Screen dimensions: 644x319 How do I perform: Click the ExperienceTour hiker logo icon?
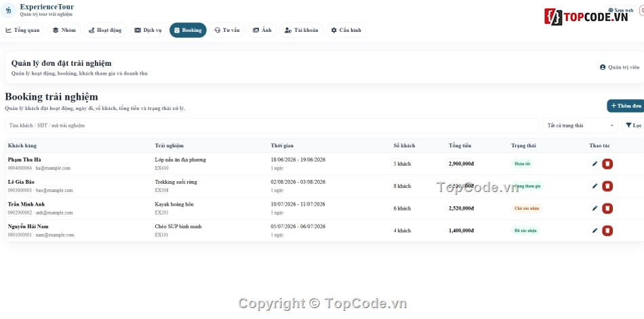click(8, 10)
